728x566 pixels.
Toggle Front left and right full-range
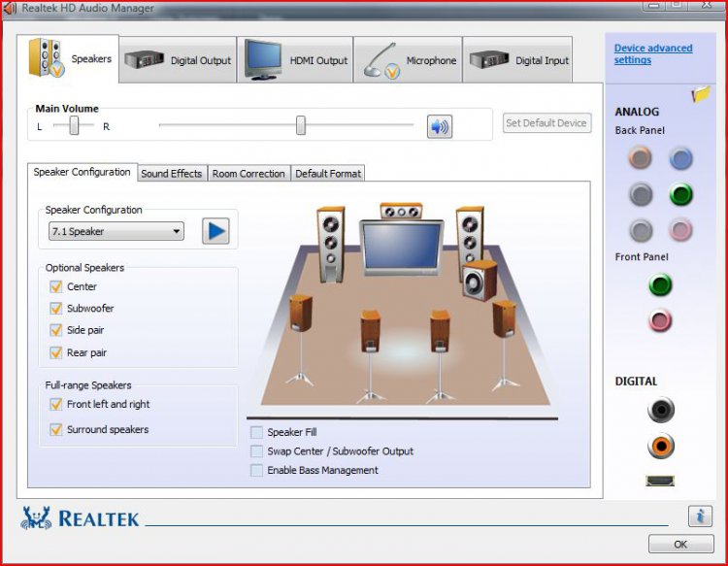[x=56, y=404]
